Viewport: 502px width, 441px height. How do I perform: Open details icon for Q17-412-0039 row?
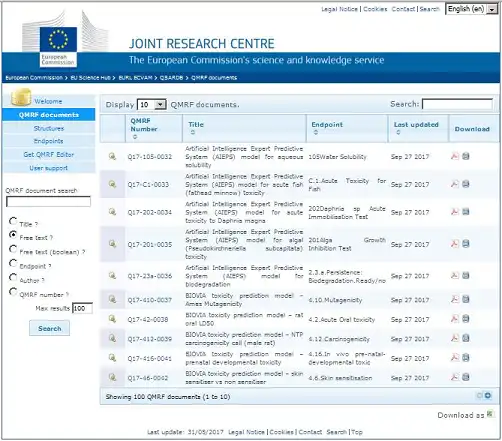[112, 338]
